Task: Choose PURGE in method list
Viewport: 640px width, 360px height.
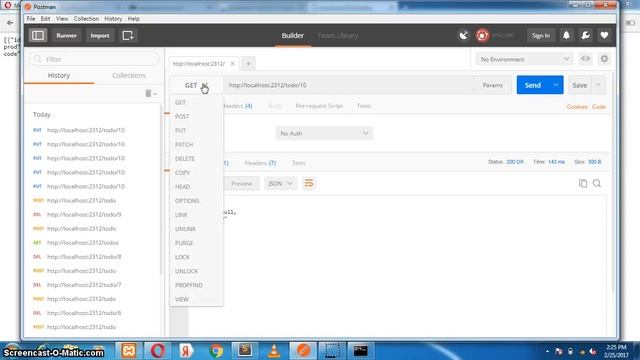Action: pyautogui.click(x=184, y=243)
